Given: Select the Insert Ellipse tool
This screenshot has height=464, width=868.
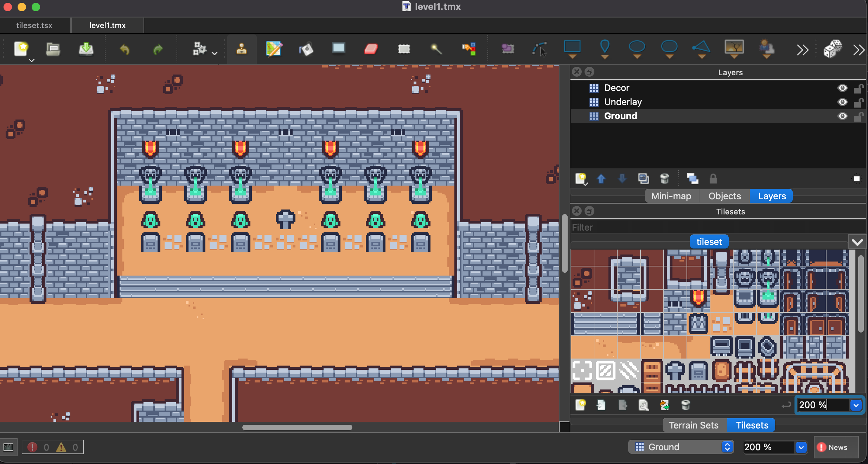Looking at the screenshot, I should (x=637, y=49).
